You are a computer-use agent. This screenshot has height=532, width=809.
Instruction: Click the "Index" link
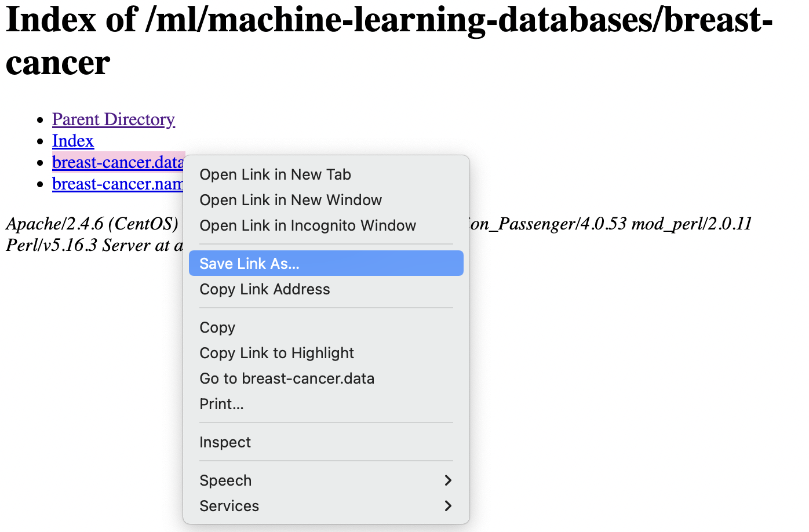(x=72, y=141)
